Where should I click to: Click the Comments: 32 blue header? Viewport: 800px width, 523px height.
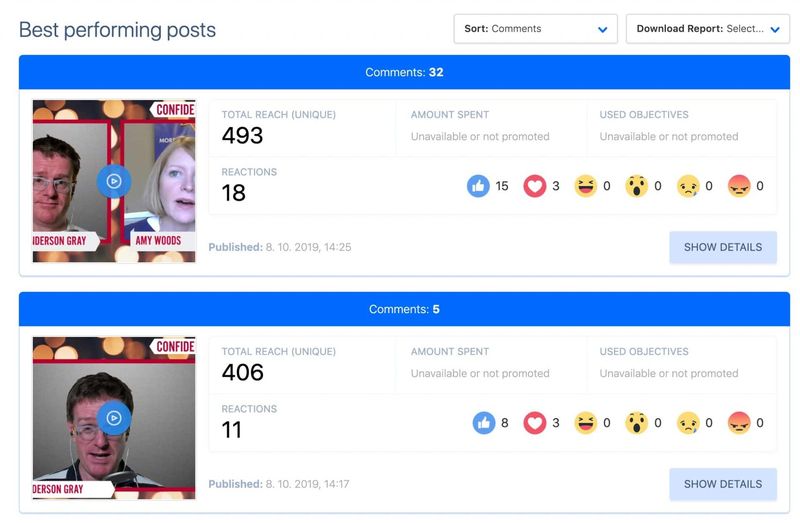point(404,72)
